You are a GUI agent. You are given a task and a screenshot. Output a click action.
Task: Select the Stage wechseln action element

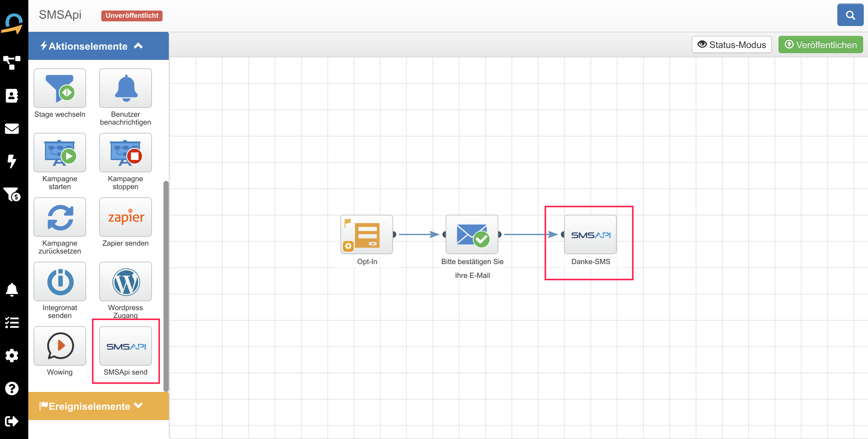pyautogui.click(x=60, y=88)
